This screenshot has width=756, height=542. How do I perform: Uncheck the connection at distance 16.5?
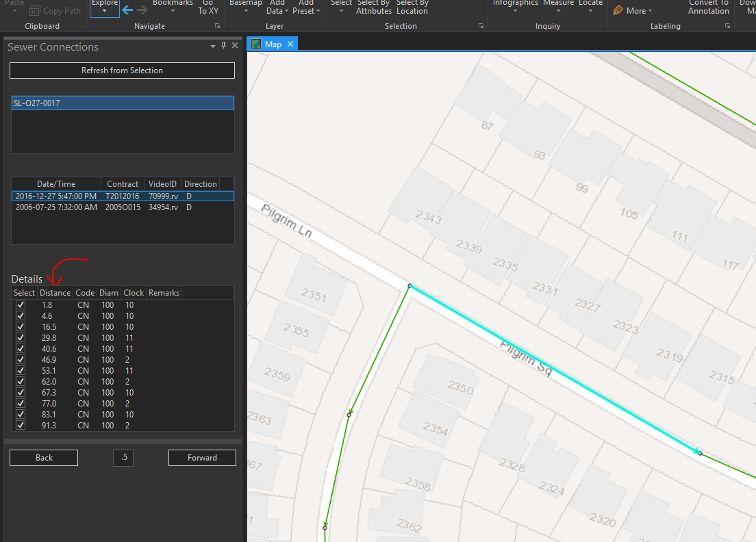point(21,326)
